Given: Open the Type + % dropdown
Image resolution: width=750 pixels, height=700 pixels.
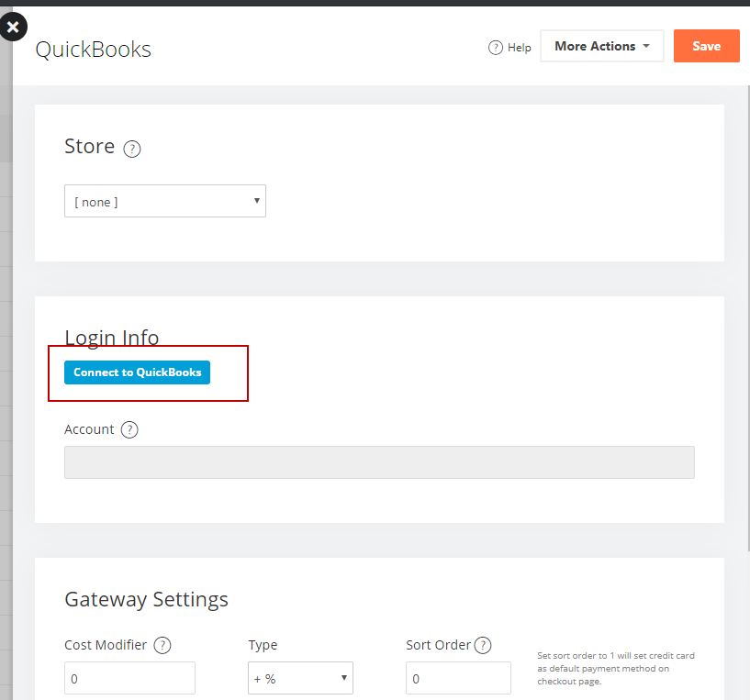Looking at the screenshot, I should click(300, 678).
